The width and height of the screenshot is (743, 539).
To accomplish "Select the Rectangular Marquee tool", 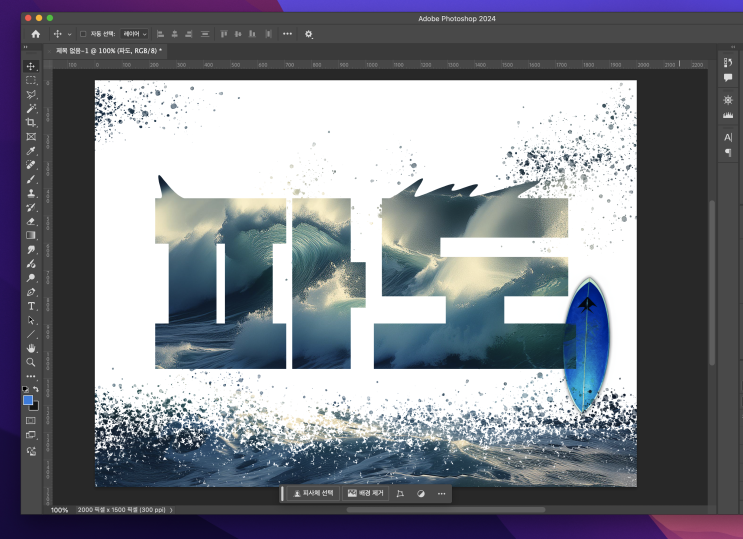I will point(31,80).
